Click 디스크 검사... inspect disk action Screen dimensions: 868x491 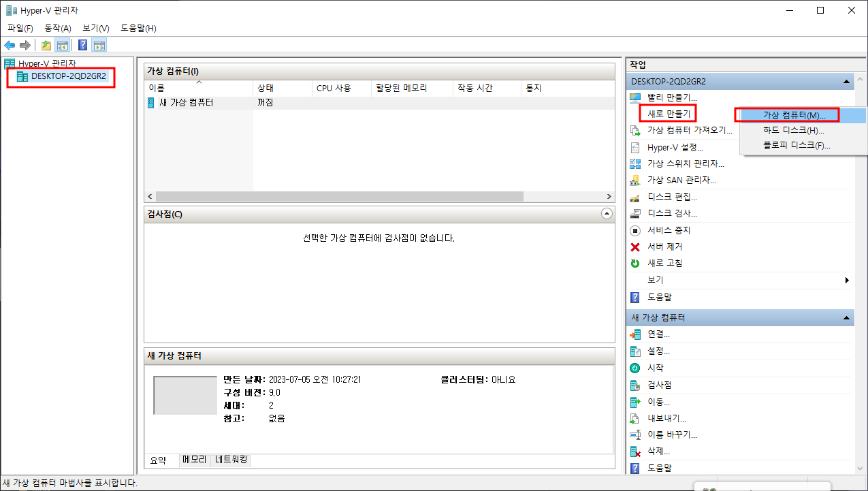pos(672,213)
